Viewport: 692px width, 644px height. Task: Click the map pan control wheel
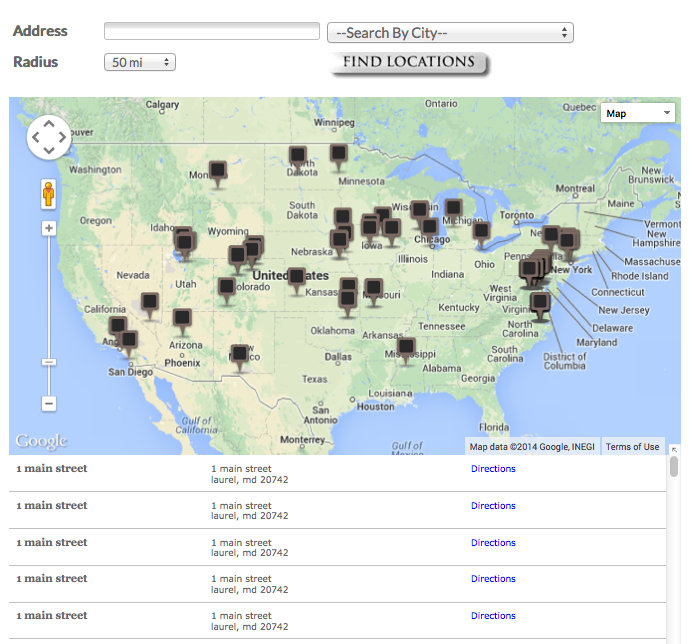[48, 137]
